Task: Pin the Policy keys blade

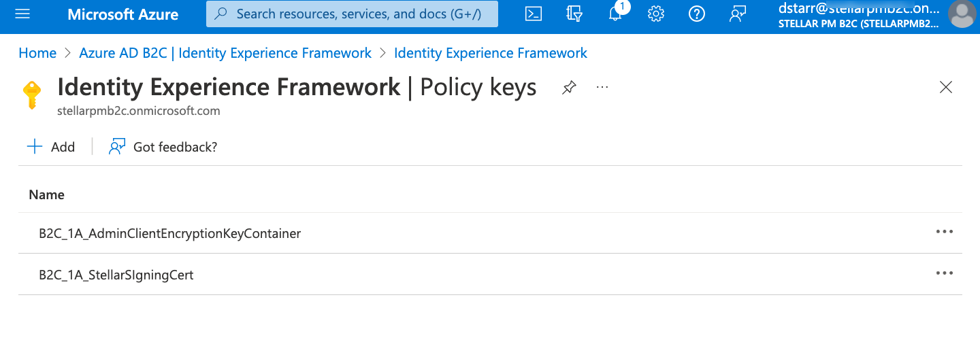Action: [x=569, y=88]
